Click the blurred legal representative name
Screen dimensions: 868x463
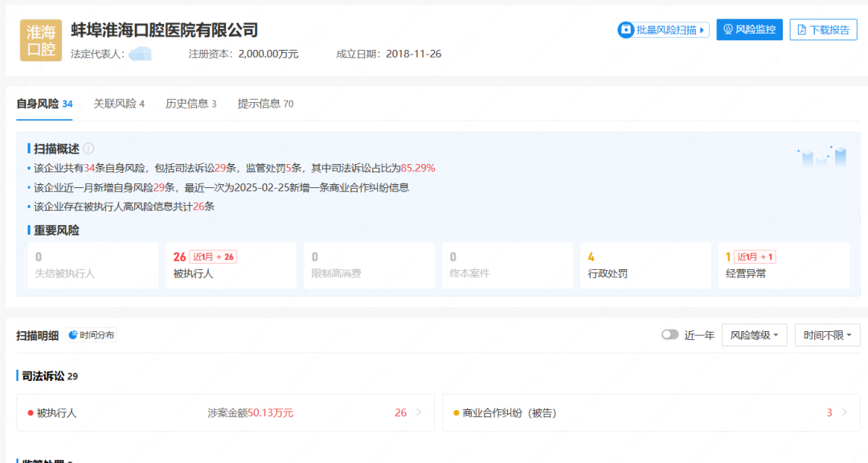point(140,54)
